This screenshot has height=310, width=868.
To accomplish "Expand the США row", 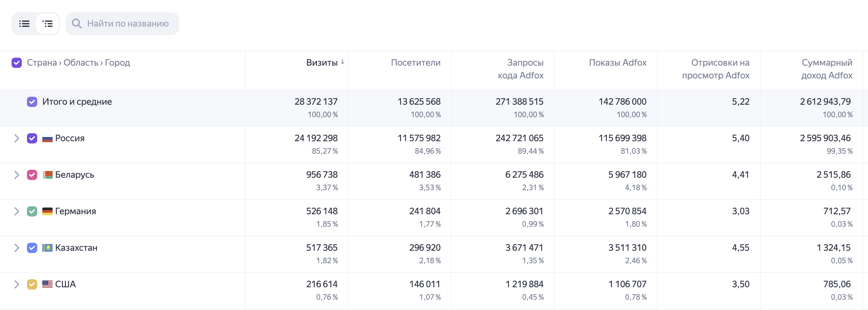I will pyautogui.click(x=16, y=284).
